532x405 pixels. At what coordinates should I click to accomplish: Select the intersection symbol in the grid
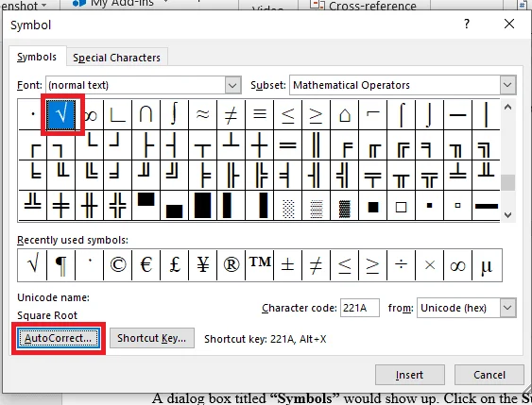[146, 114]
